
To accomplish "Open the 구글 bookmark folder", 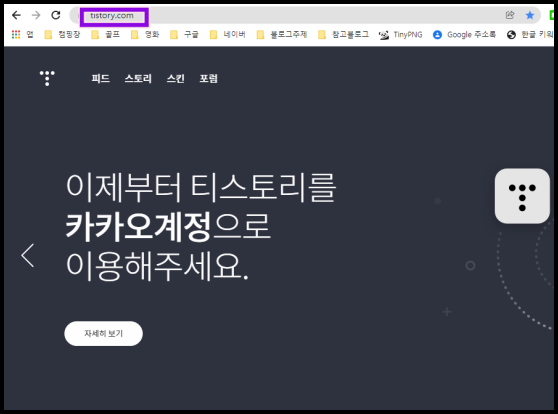I will pos(184,35).
